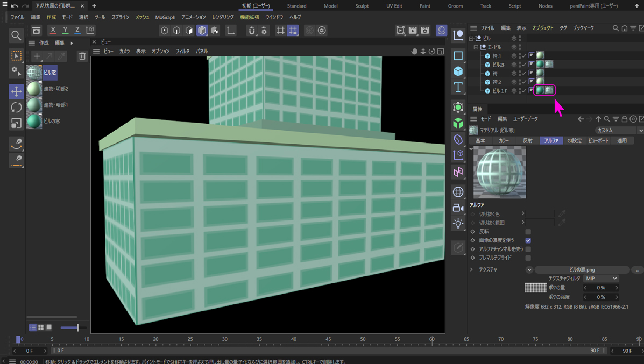Screen dimensions: 644x364
Task: Select the Rotate tool in left toolbar
Action: 16,108
